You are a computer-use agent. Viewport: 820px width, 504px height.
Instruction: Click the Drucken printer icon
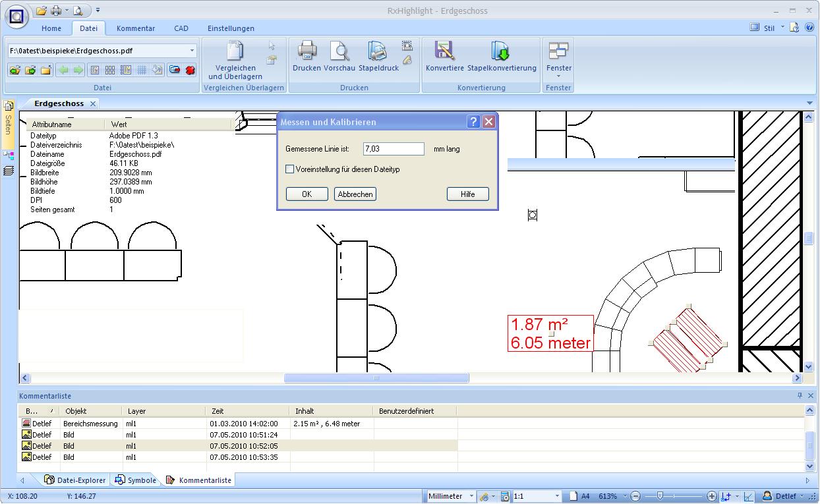click(307, 51)
